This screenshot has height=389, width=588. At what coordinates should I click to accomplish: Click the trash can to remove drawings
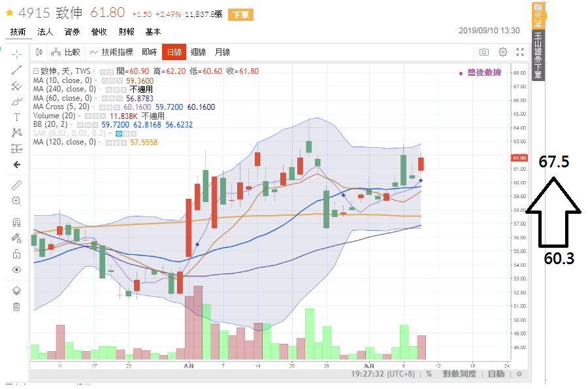point(17,307)
